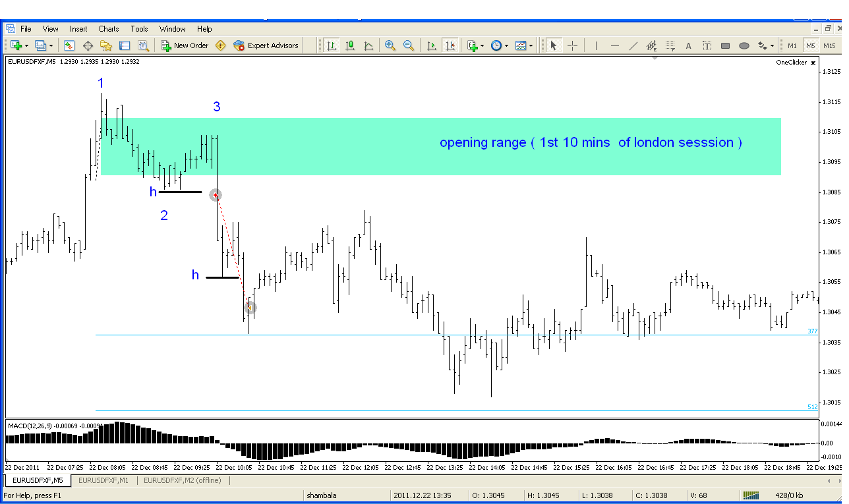The height and width of the screenshot is (504, 849).
Task: Click the cyan 377 horizontal level label
Action: pos(812,331)
